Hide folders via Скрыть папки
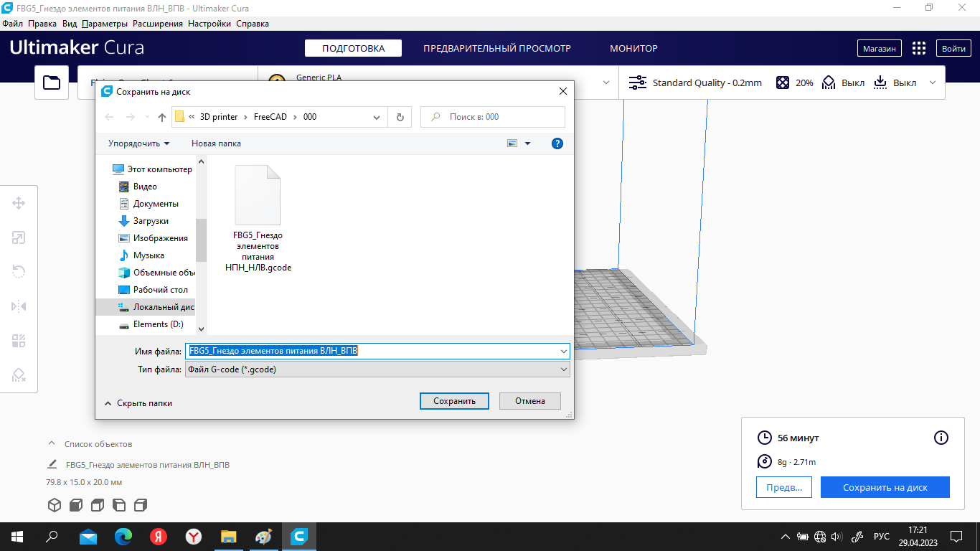 138,403
